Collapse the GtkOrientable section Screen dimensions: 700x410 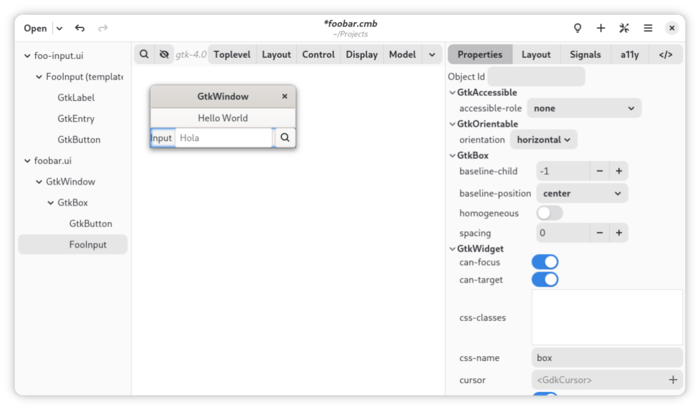tap(452, 124)
